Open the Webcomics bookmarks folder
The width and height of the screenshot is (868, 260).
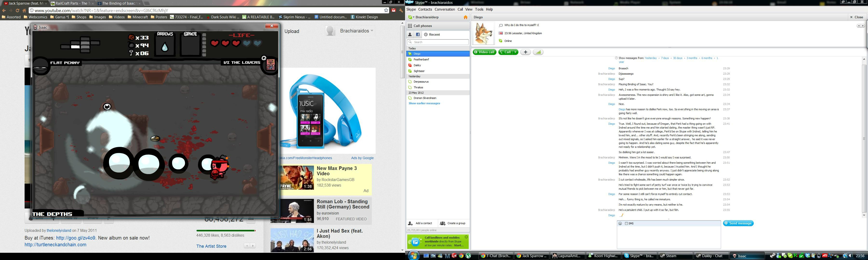pyautogui.click(x=35, y=17)
